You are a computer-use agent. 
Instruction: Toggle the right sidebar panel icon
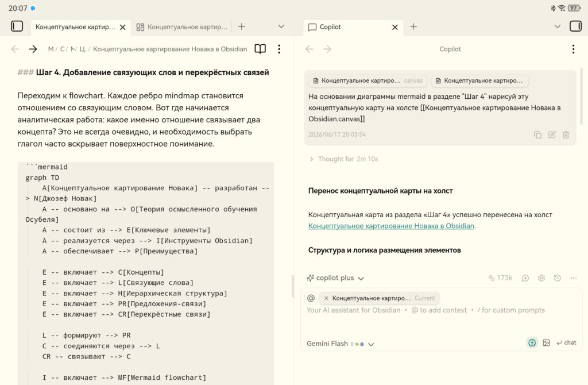pyautogui.click(x=575, y=26)
